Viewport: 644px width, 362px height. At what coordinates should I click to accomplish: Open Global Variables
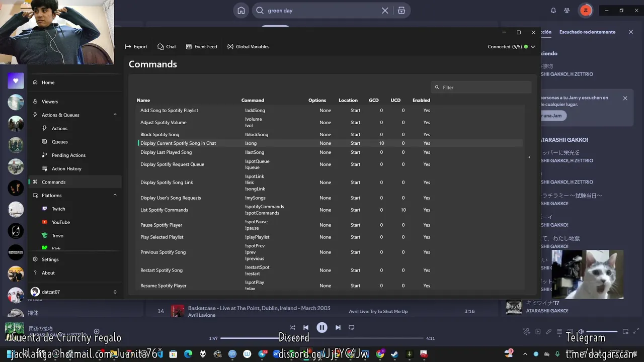(248, 46)
